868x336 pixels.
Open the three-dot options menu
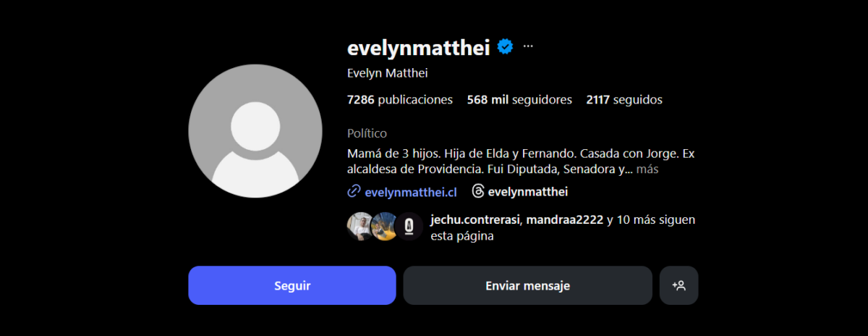528,46
